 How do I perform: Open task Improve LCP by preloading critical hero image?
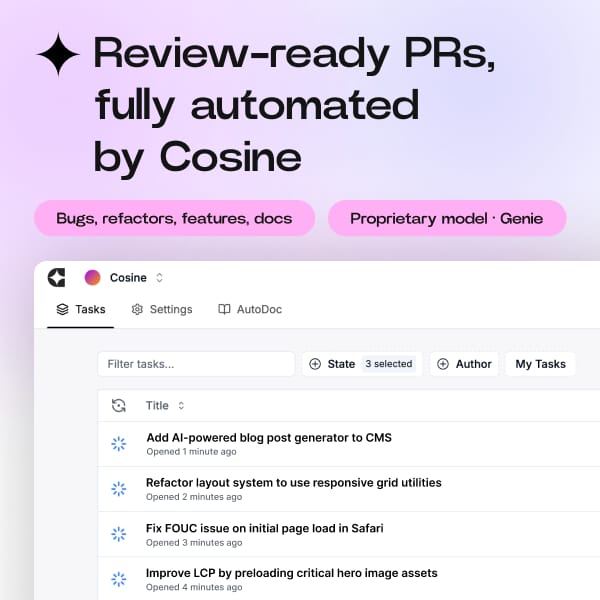(292, 573)
